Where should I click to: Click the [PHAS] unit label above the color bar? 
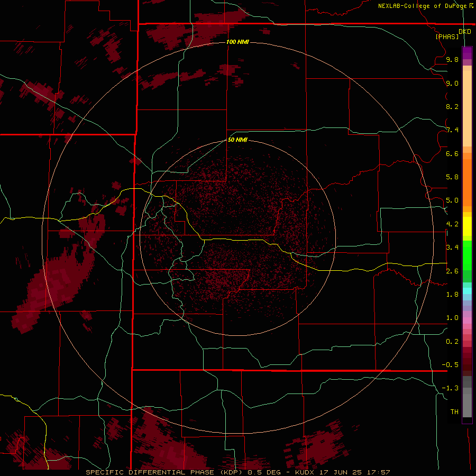tap(447, 36)
